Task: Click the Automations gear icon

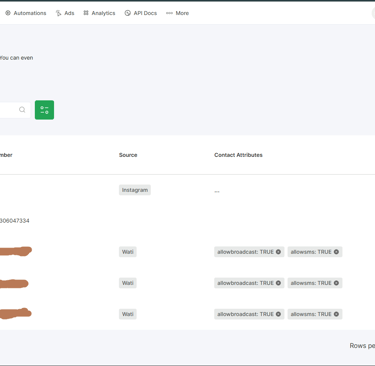Action: click(8, 13)
